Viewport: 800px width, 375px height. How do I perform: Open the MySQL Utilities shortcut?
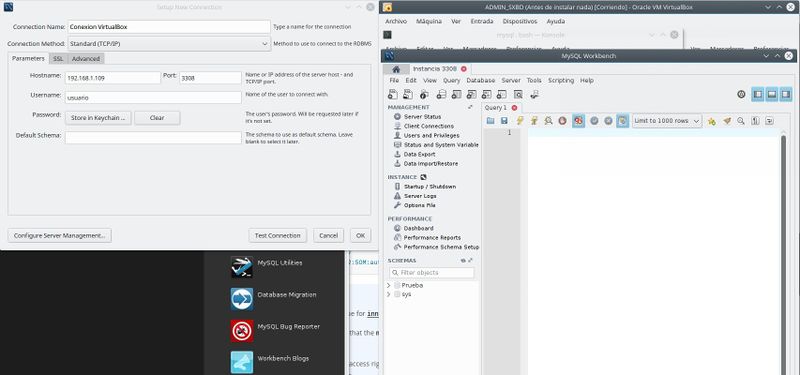(242, 267)
